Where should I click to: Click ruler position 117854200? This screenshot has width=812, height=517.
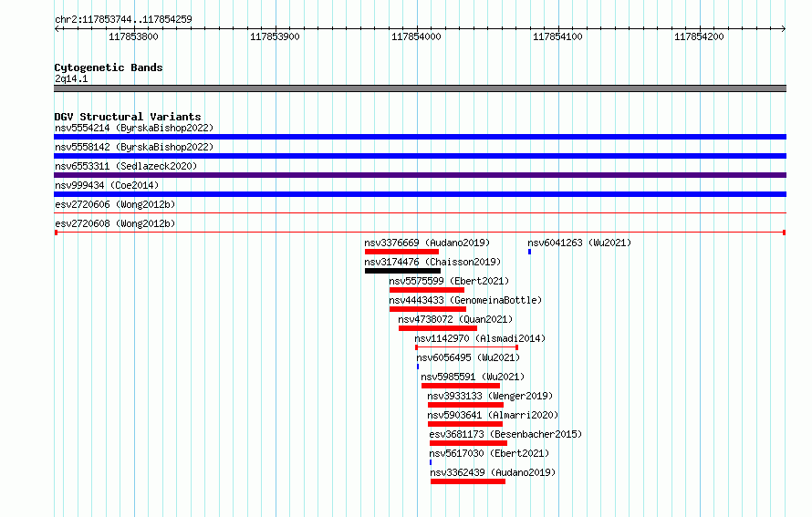point(699,36)
